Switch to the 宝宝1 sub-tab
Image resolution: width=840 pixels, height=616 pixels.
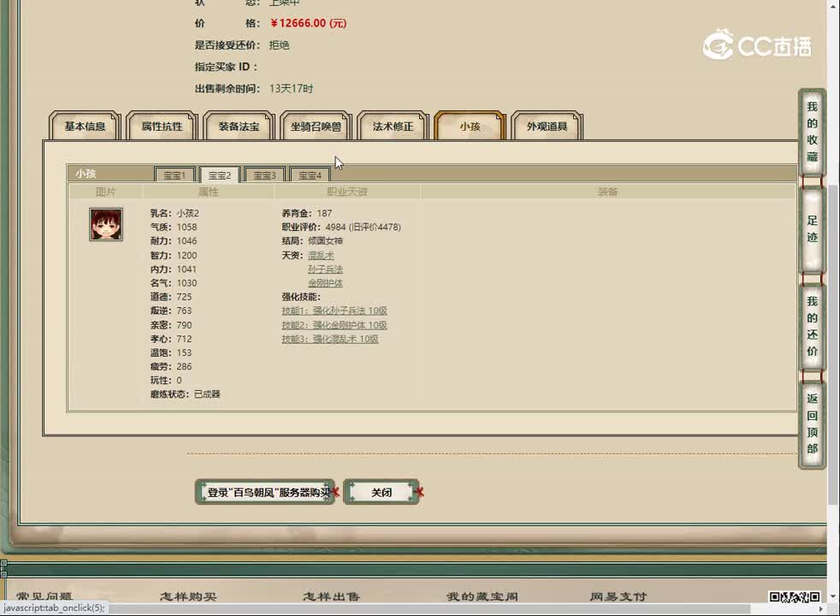pyautogui.click(x=175, y=175)
